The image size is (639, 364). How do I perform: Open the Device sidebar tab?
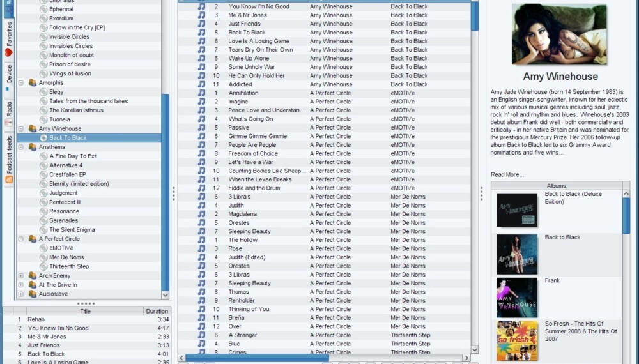(x=9, y=80)
